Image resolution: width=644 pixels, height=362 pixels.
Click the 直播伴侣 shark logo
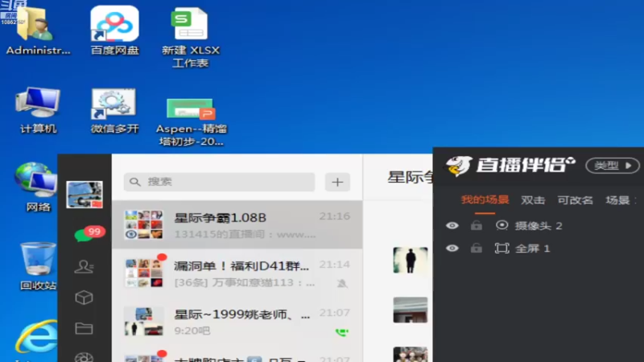pyautogui.click(x=458, y=166)
